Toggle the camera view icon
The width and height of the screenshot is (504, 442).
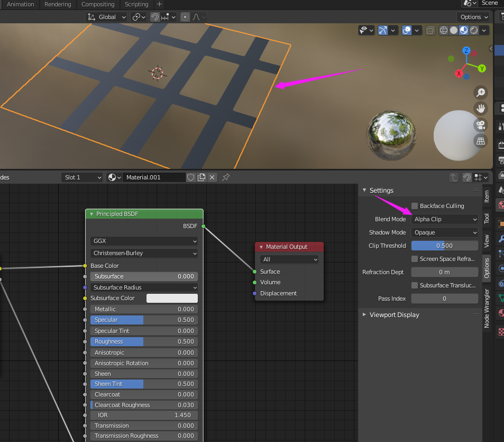[x=481, y=125]
